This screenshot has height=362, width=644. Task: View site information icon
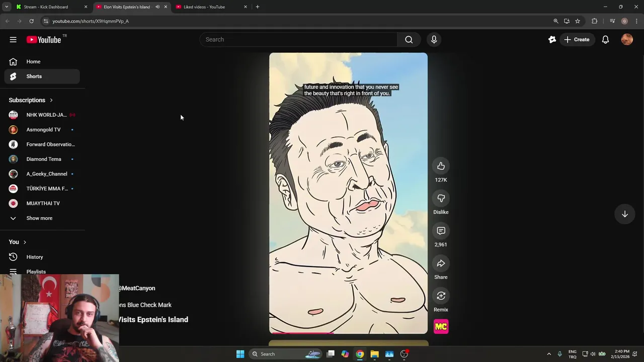[x=46, y=21]
